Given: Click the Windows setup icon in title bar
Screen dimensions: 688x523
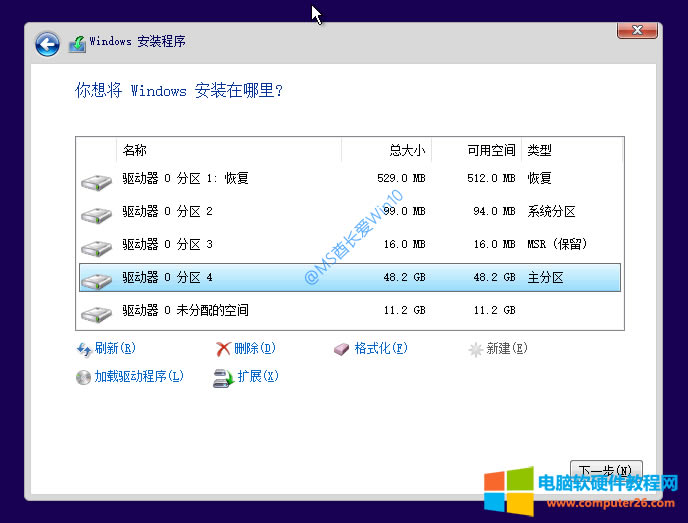Looking at the screenshot, I should tap(78, 44).
